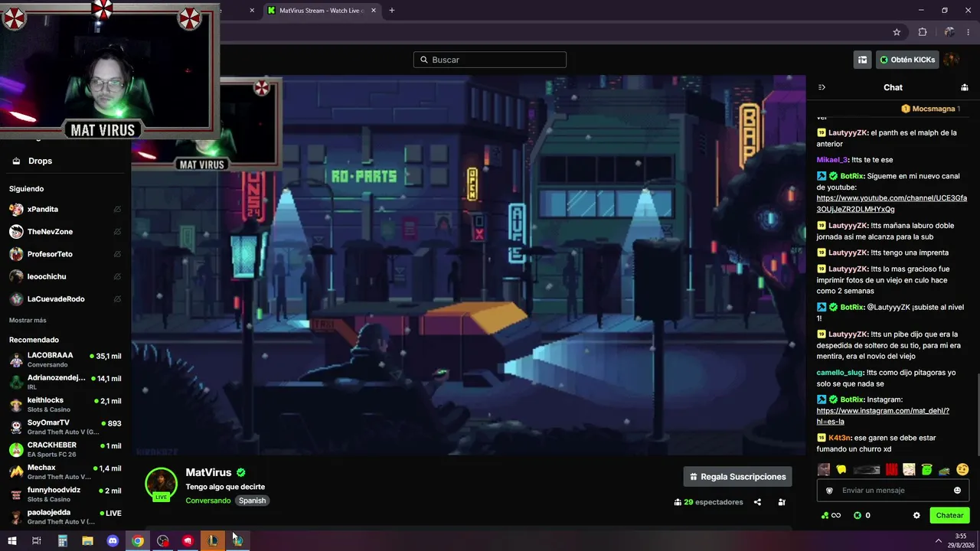This screenshot has height=551, width=980.
Task: Open recommended channel Mechax
Action: click(65, 471)
